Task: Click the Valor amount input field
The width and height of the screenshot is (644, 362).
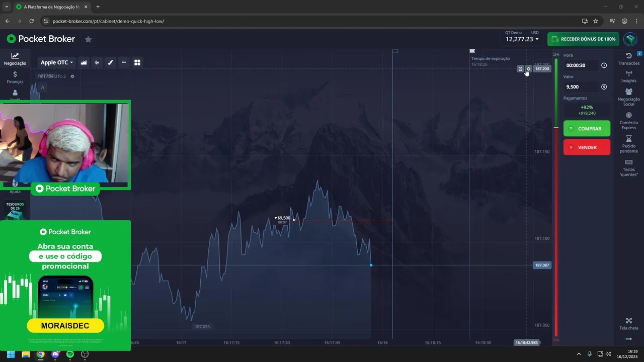Action: coord(582,87)
